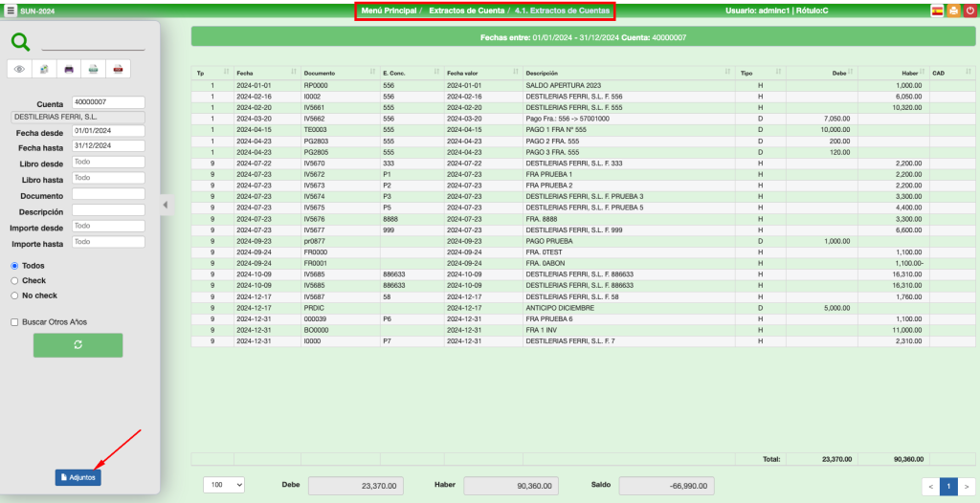
Task: Click the orange print button in header
Action: click(953, 11)
